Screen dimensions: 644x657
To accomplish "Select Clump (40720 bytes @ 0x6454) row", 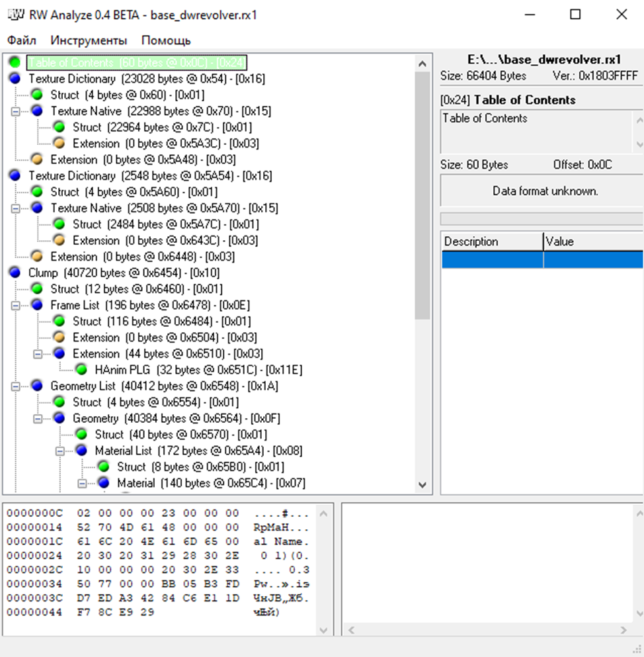I will (124, 273).
